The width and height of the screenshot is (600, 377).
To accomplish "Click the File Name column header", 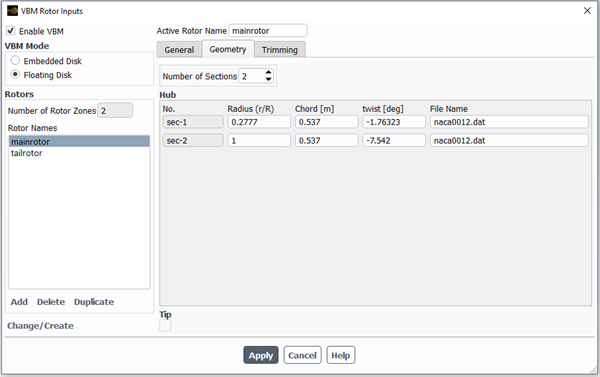I will point(448,109).
